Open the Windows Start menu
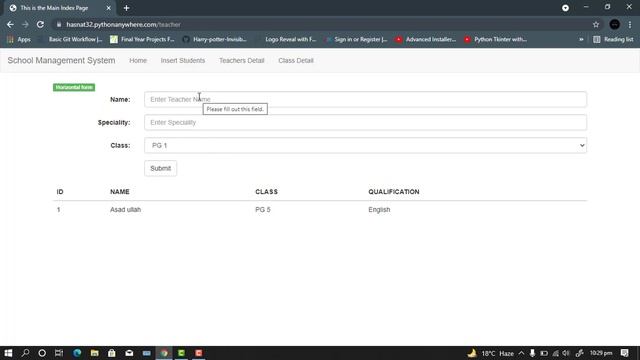Image resolution: width=640 pixels, height=360 pixels. pyautogui.click(x=8, y=353)
